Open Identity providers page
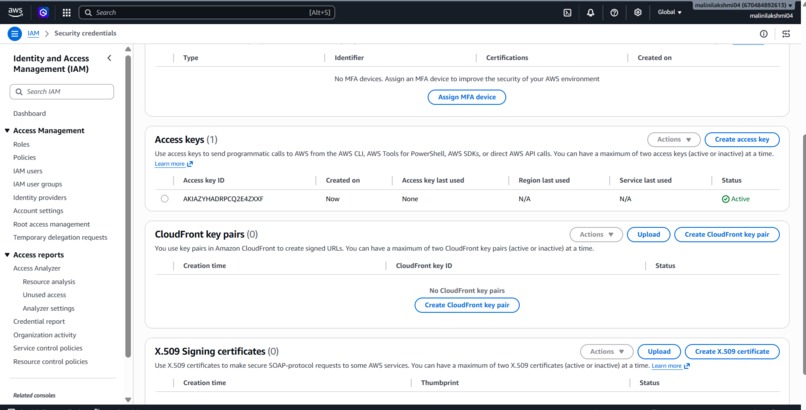806x410 pixels. 40,197
